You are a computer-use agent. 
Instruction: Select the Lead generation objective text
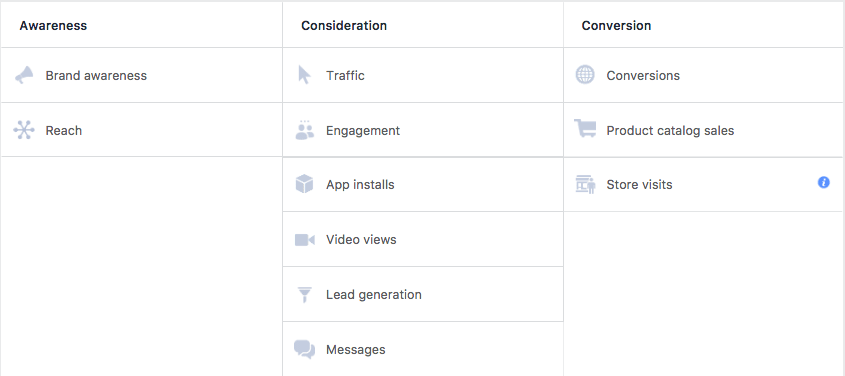tap(373, 295)
